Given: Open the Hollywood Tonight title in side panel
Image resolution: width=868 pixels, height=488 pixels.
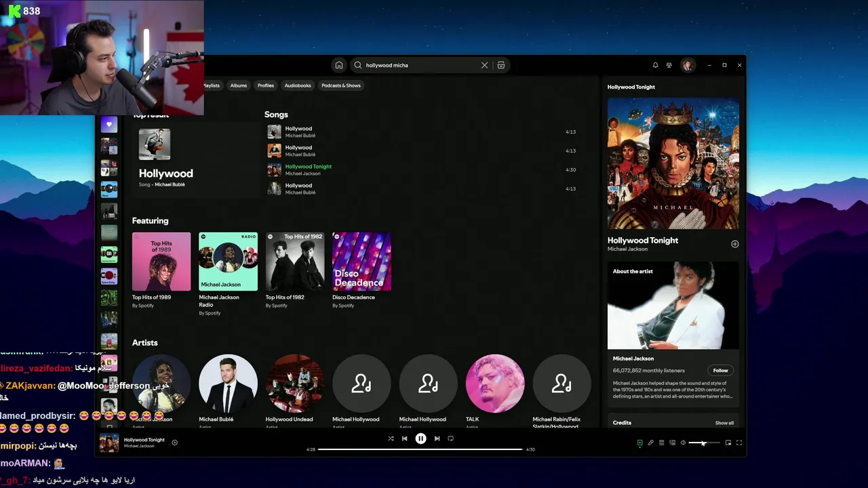Looking at the screenshot, I should (x=643, y=241).
